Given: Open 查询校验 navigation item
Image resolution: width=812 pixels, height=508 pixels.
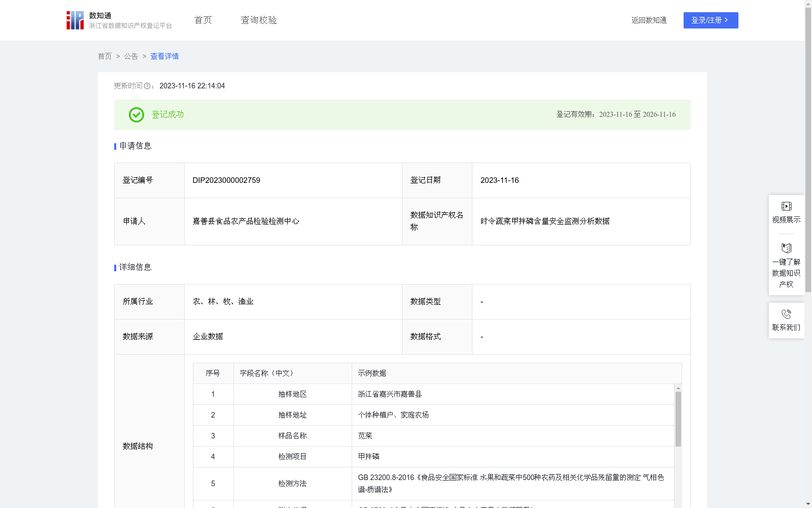Looking at the screenshot, I should [259, 20].
